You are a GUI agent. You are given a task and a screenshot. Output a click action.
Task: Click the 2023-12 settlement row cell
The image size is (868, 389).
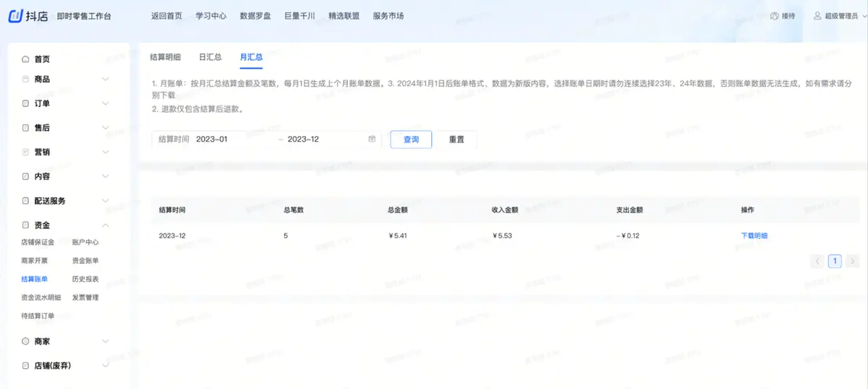[172, 236]
